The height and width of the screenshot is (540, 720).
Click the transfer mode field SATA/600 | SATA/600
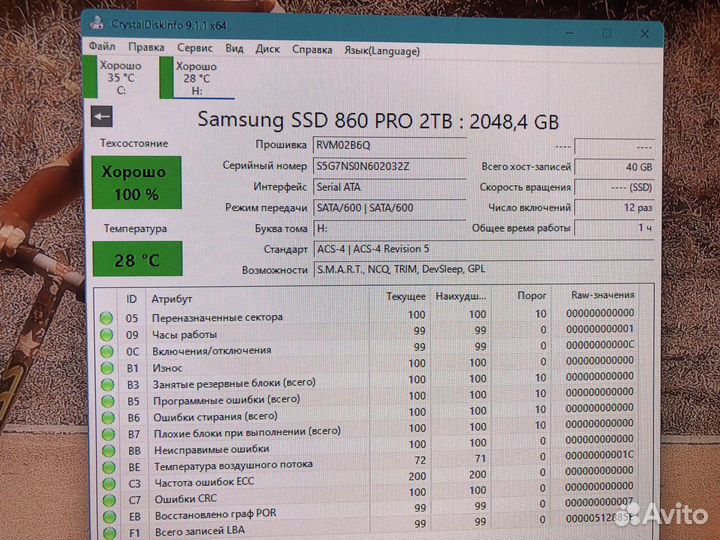(x=389, y=208)
